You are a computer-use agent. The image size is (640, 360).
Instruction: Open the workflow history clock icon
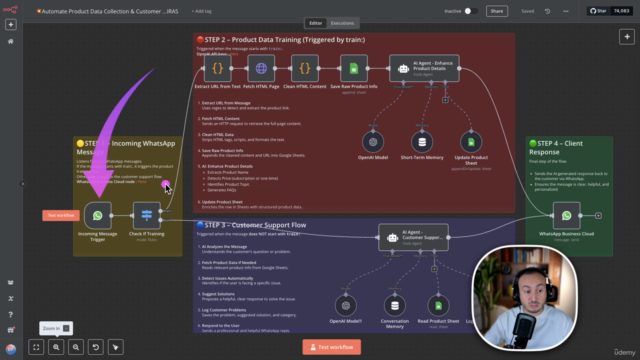(547, 11)
